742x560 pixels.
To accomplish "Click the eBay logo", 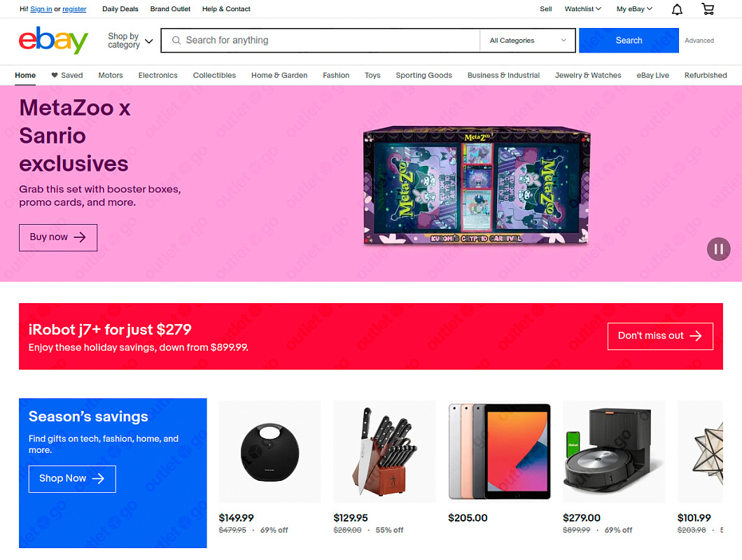I will pyautogui.click(x=53, y=40).
